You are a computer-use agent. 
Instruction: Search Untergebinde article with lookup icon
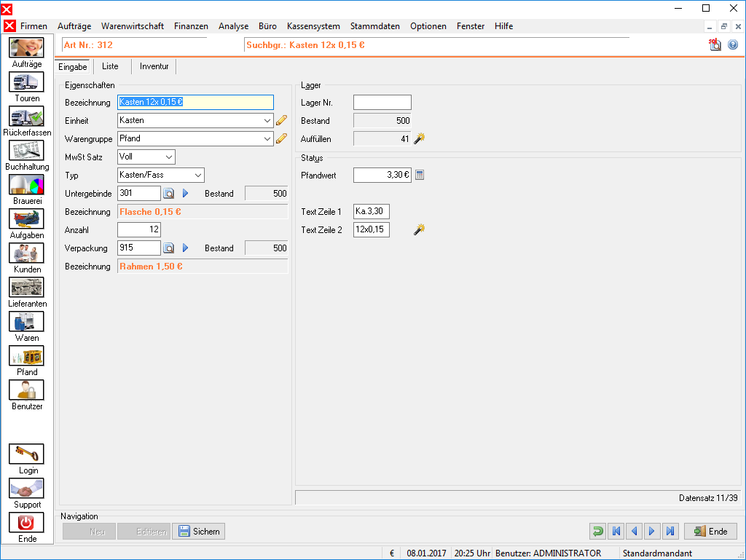point(168,194)
